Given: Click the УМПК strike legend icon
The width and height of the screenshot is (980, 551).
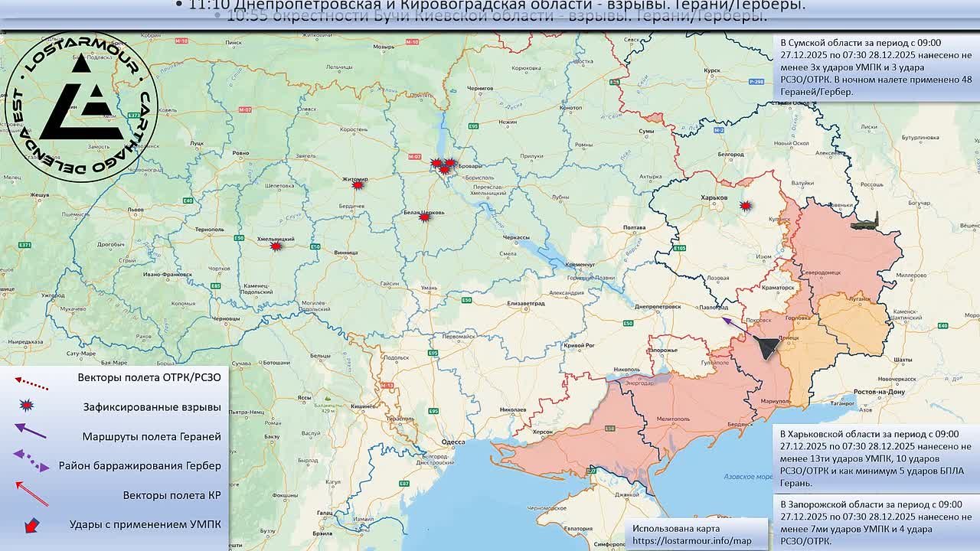Looking at the screenshot, I should tap(31, 525).
